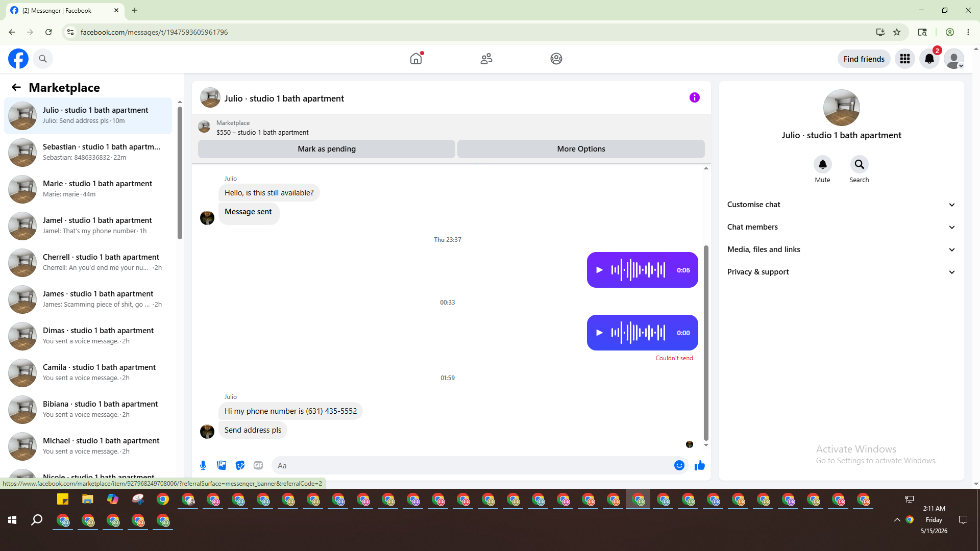Play the 0:00 voice message that couldn't send
The image size is (980, 551).
599,333
